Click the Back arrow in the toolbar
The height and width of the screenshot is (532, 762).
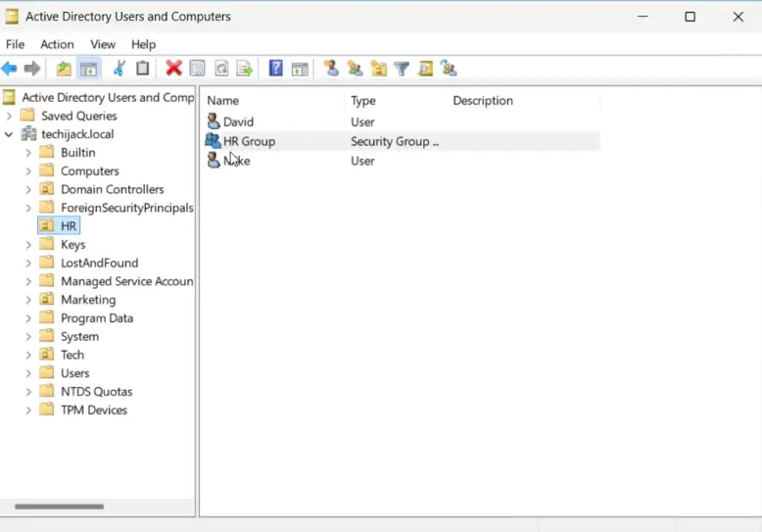coord(9,69)
